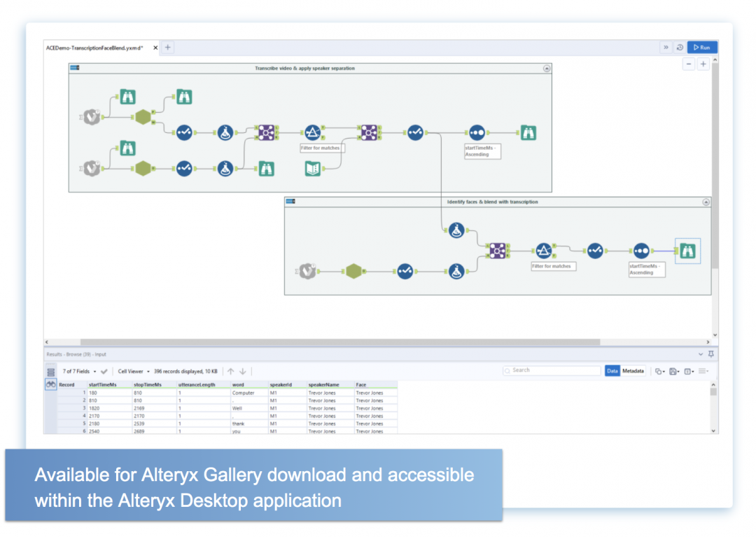This screenshot has height=537, width=756.
Task: Collapse the Transcribe video & apply speaker separation container
Action: click(x=546, y=69)
